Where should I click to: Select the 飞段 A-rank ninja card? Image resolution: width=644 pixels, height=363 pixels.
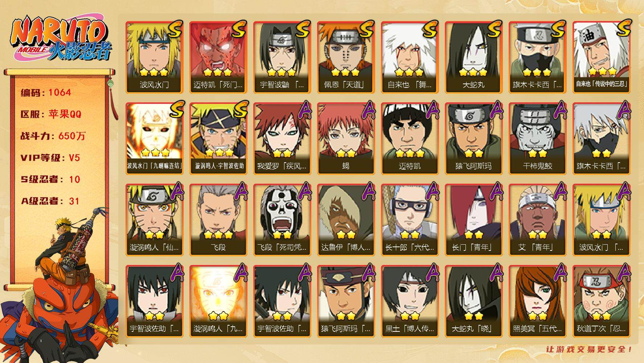pos(218,220)
